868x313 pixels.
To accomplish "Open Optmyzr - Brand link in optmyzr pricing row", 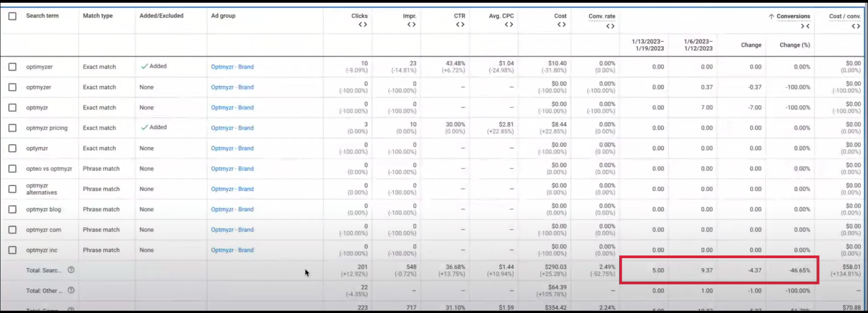I will [232, 128].
